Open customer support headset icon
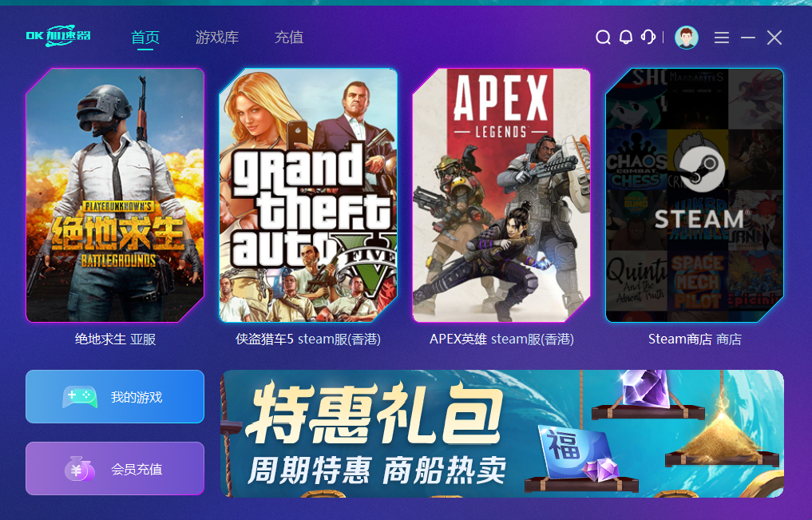812x520 pixels. [x=648, y=37]
